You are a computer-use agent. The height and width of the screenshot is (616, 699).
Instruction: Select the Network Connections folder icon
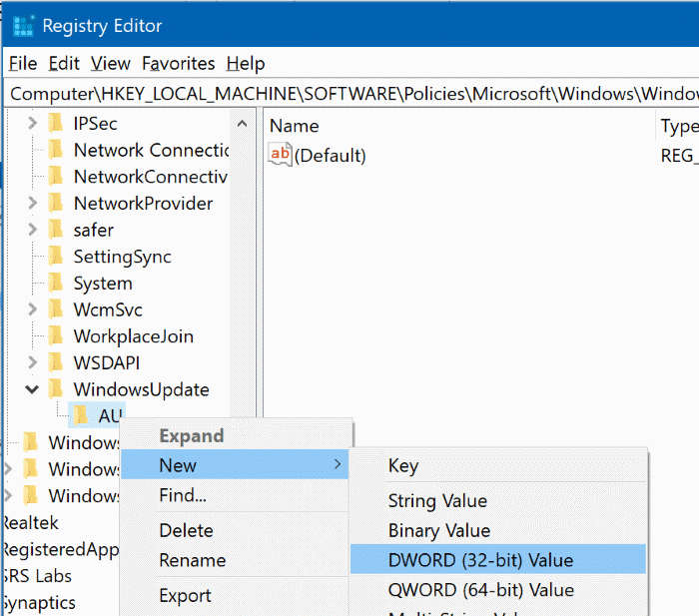(56, 150)
